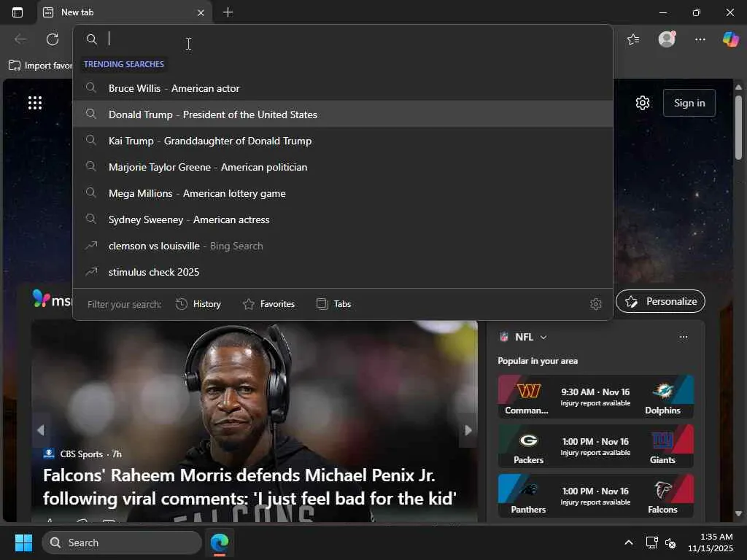The width and height of the screenshot is (747, 560).
Task: Select stimulus check 2025 suggestion
Action: click(x=343, y=271)
